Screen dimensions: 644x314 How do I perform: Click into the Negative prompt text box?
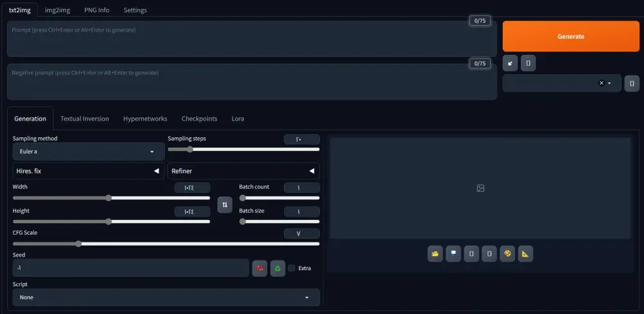(x=251, y=82)
